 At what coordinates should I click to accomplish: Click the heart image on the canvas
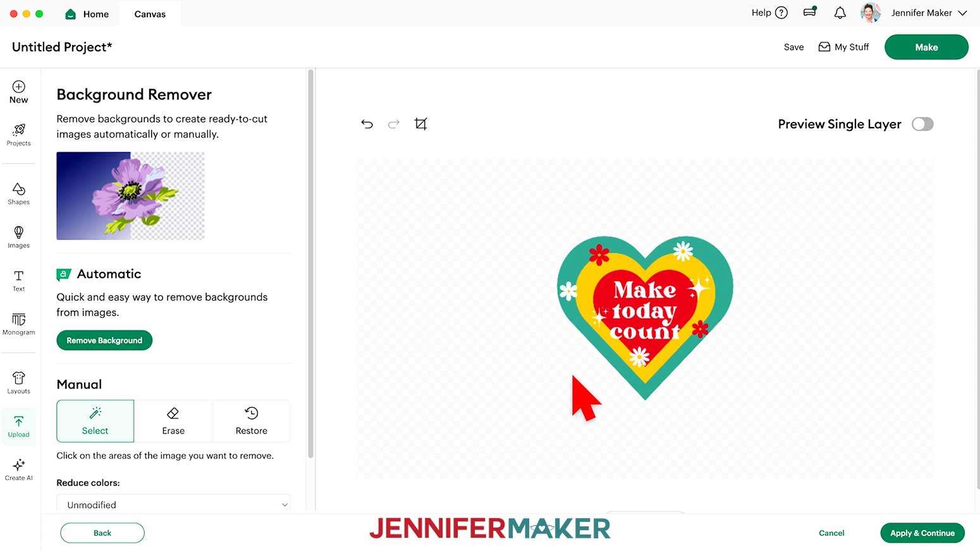(645, 318)
